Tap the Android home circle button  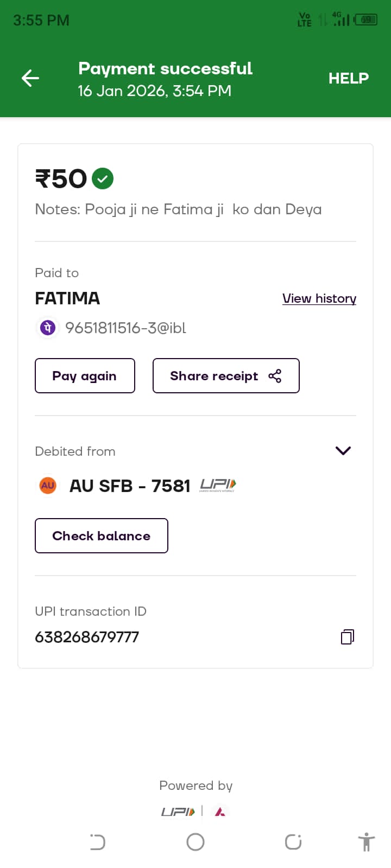[195, 842]
